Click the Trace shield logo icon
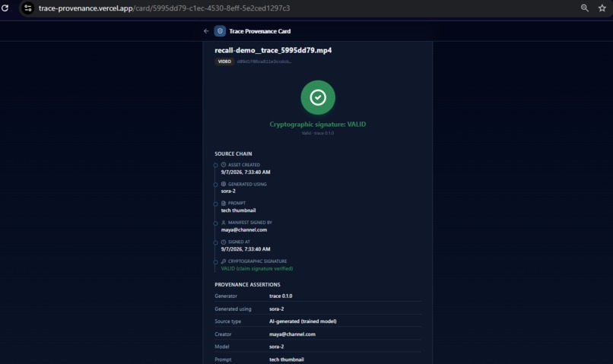The width and height of the screenshot is (613, 364). pyautogui.click(x=220, y=31)
